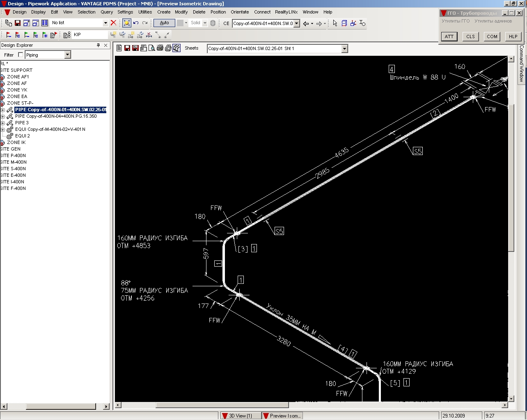Select ZONE IK in the tree

[x=16, y=142]
